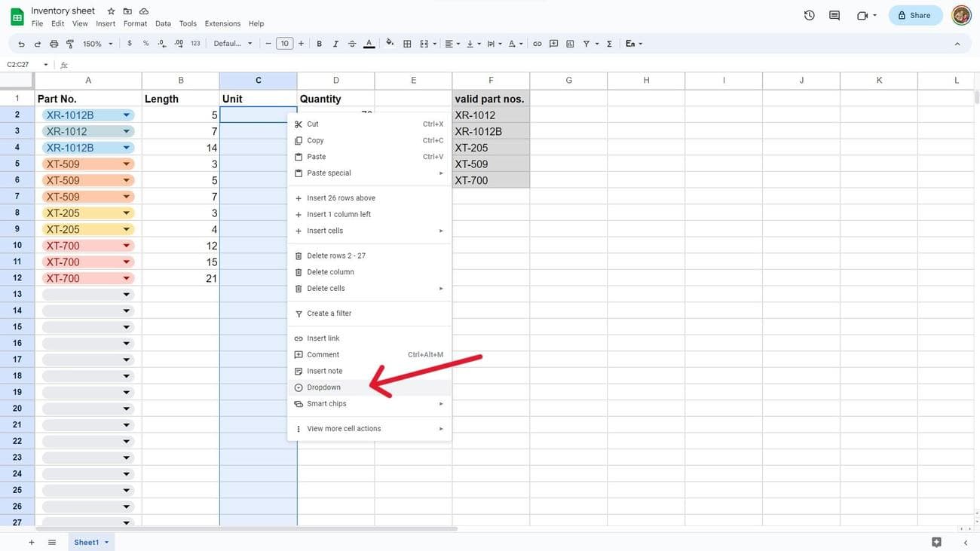Click the add sheet plus button

tap(32, 542)
